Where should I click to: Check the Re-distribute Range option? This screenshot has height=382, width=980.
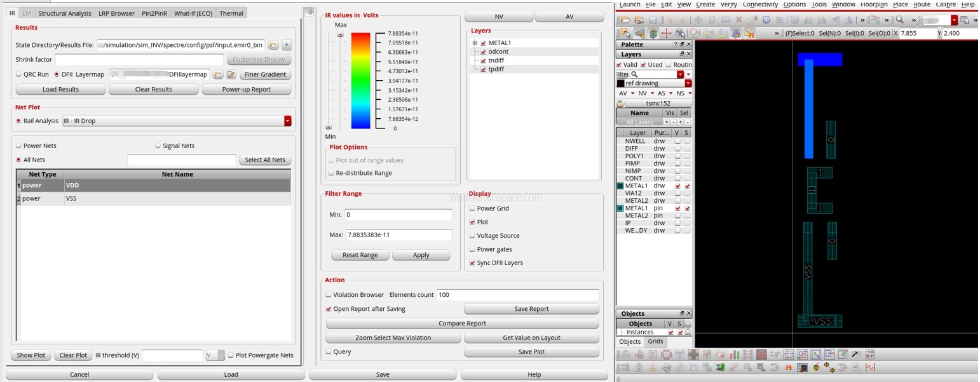[x=331, y=173]
